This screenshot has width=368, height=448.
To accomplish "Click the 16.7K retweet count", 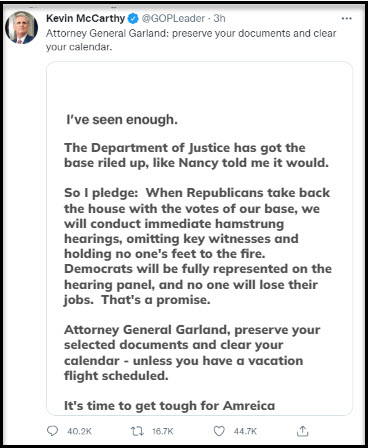I will pyautogui.click(x=163, y=431).
